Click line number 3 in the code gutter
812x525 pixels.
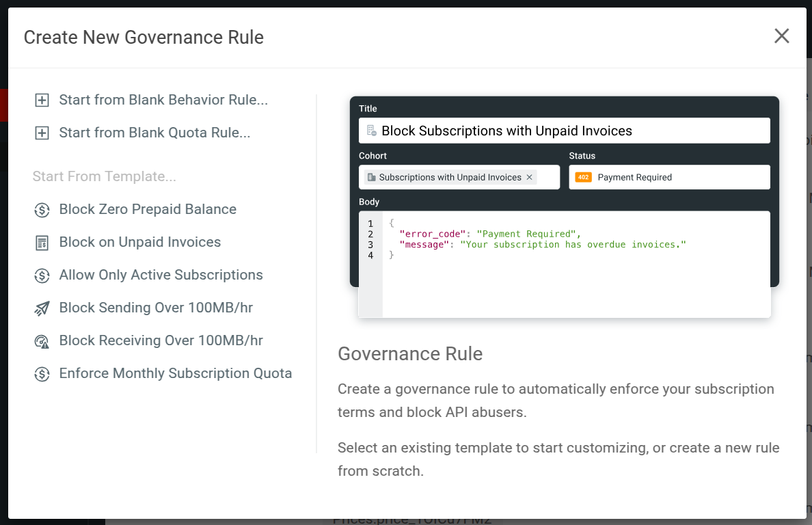point(370,244)
